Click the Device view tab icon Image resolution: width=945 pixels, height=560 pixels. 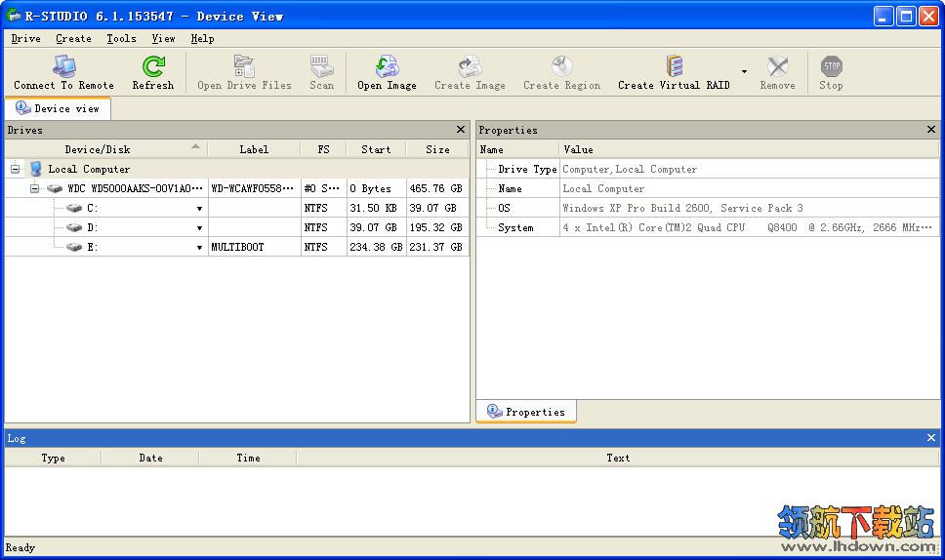point(22,107)
